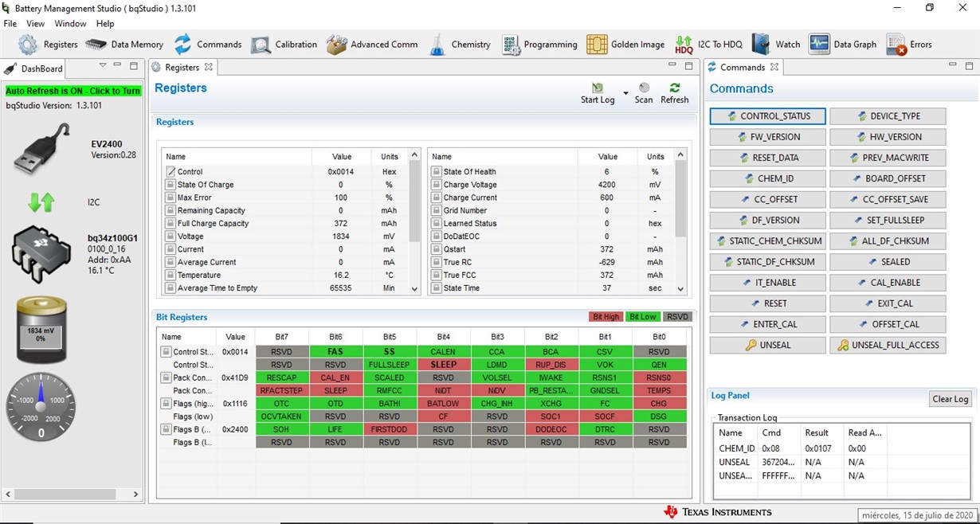Send the DEVICE_TYPE command
Viewport: 980px width, 524px height.
click(x=888, y=116)
